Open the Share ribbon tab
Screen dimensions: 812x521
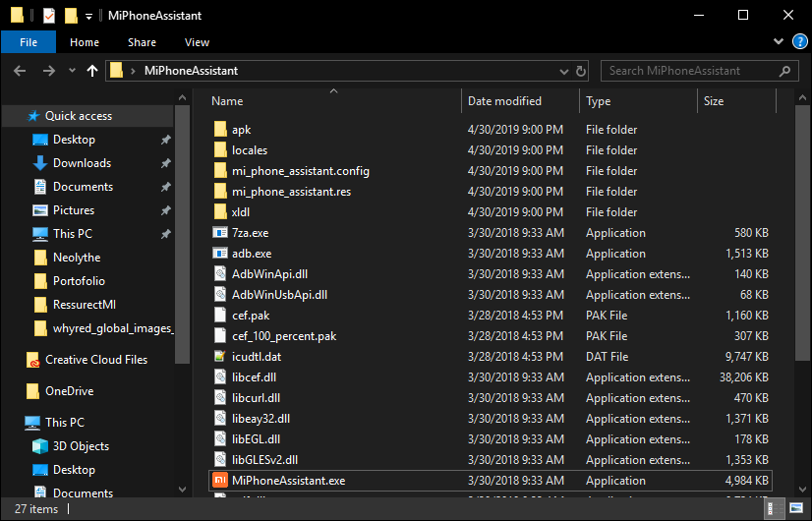(x=142, y=42)
